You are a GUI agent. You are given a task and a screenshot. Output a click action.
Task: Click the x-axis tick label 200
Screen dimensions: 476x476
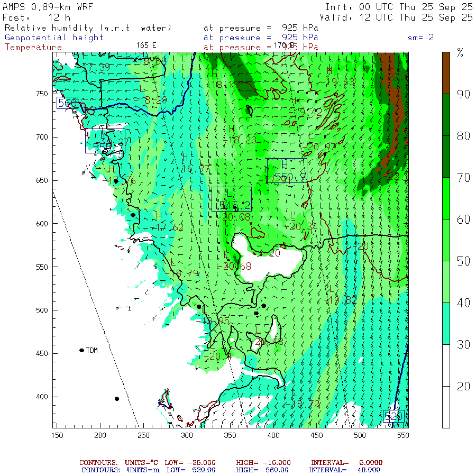point(100,435)
